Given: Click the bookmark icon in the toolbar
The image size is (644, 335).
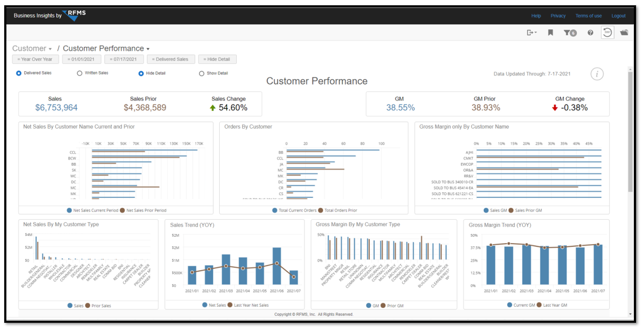Looking at the screenshot, I should pos(550,33).
